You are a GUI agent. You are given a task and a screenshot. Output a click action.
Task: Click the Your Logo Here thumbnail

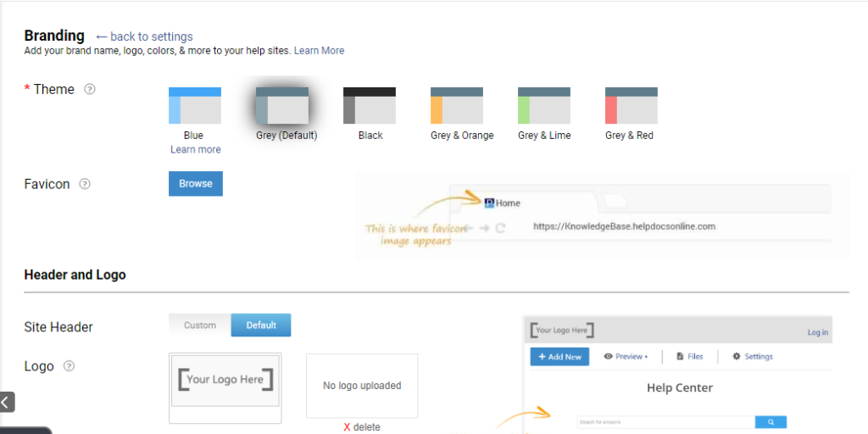tap(225, 381)
